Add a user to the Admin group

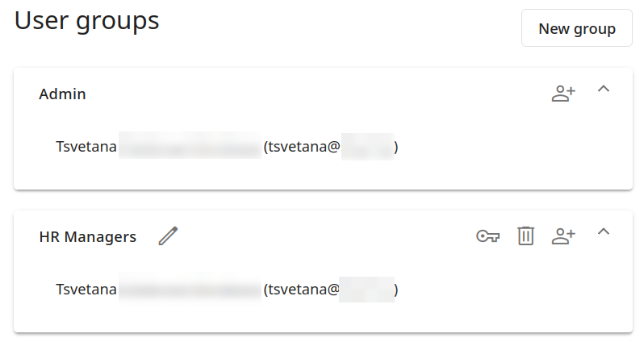click(563, 93)
